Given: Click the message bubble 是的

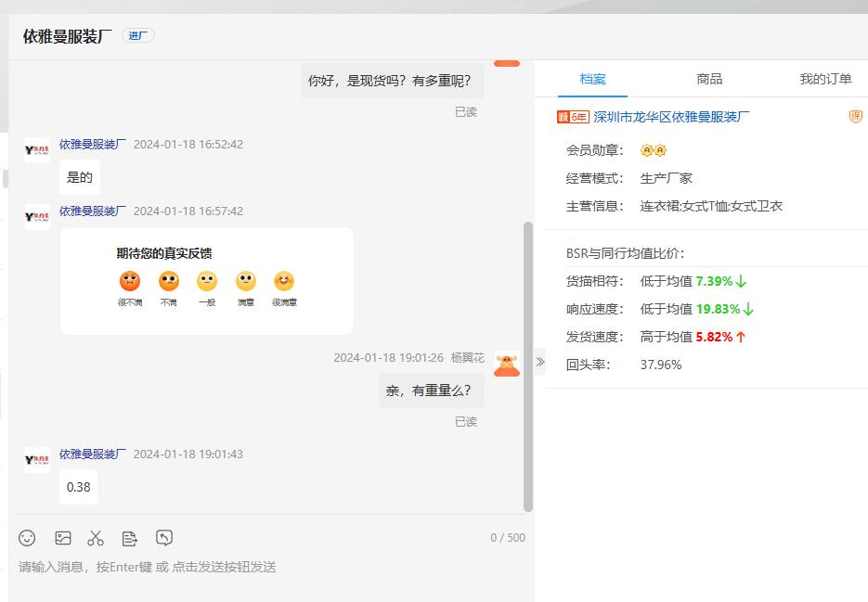Looking at the screenshot, I should pos(80,177).
